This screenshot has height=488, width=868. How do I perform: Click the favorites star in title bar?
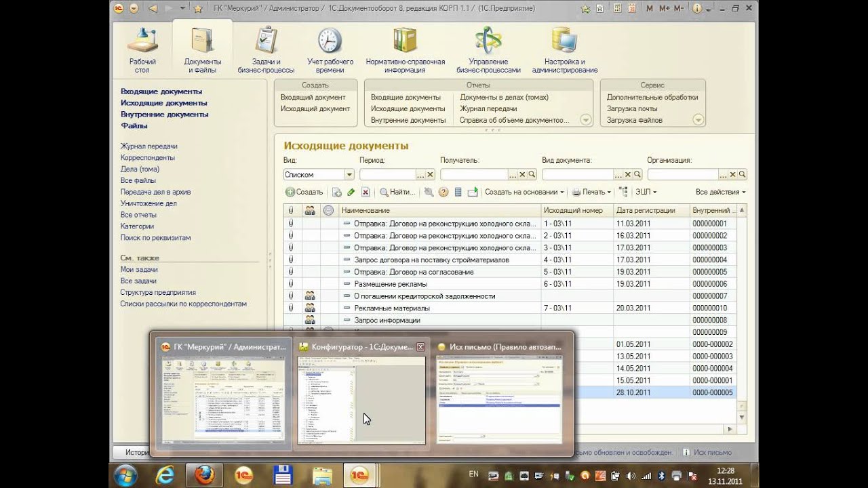click(198, 8)
